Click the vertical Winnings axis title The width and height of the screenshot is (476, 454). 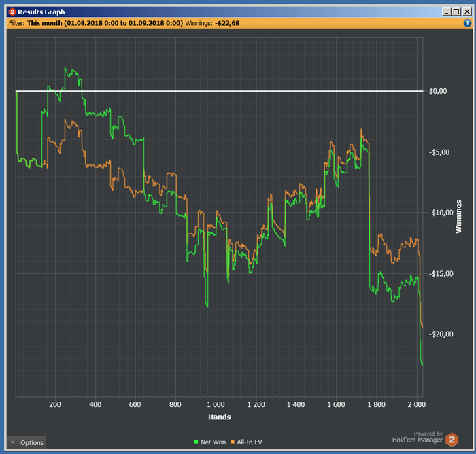tap(458, 216)
